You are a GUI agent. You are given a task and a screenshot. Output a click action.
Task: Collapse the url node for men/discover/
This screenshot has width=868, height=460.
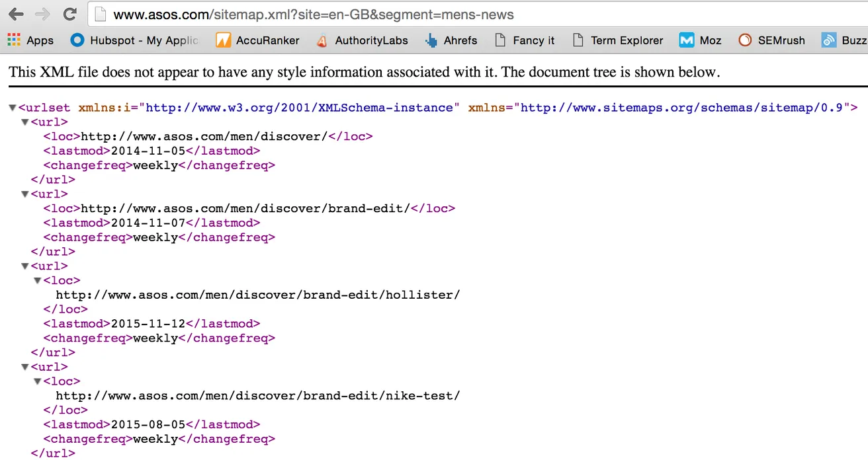(x=25, y=122)
